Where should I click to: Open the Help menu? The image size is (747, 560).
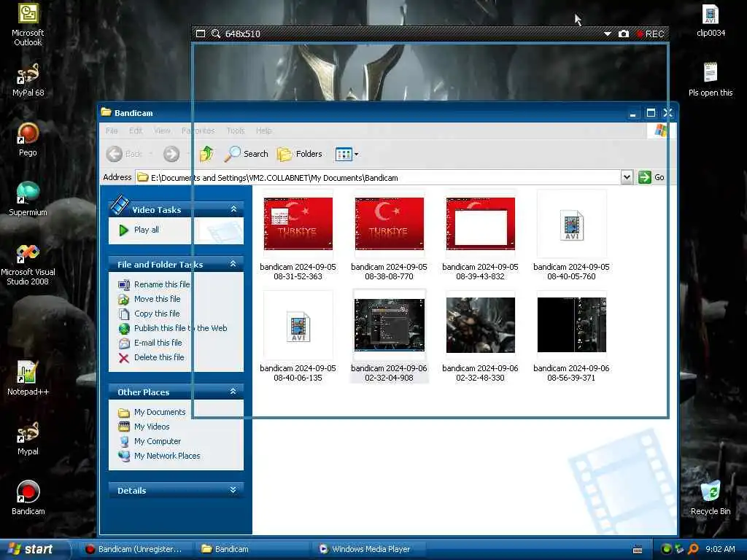(x=264, y=131)
